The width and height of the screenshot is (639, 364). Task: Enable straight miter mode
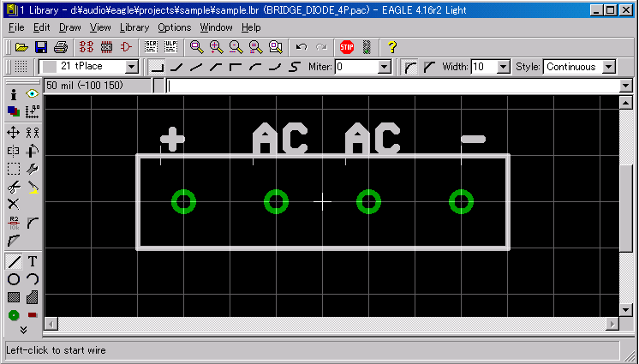[x=429, y=67]
